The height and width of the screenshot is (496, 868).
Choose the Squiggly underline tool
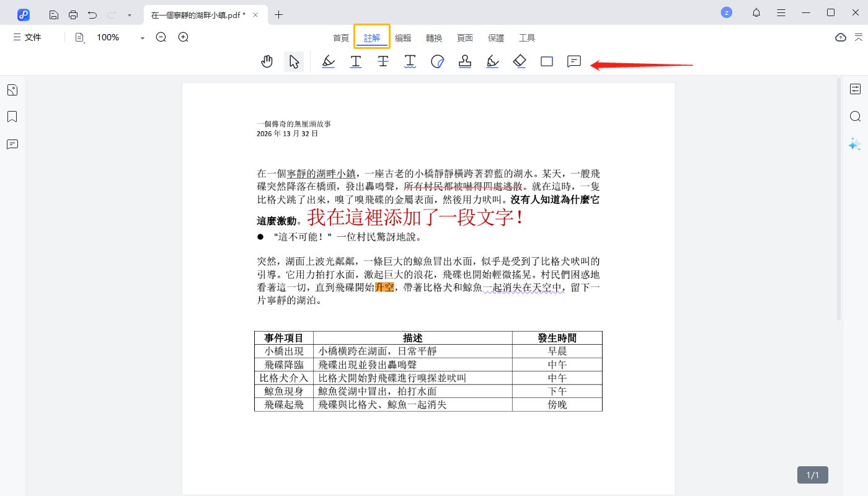pyautogui.click(x=410, y=61)
